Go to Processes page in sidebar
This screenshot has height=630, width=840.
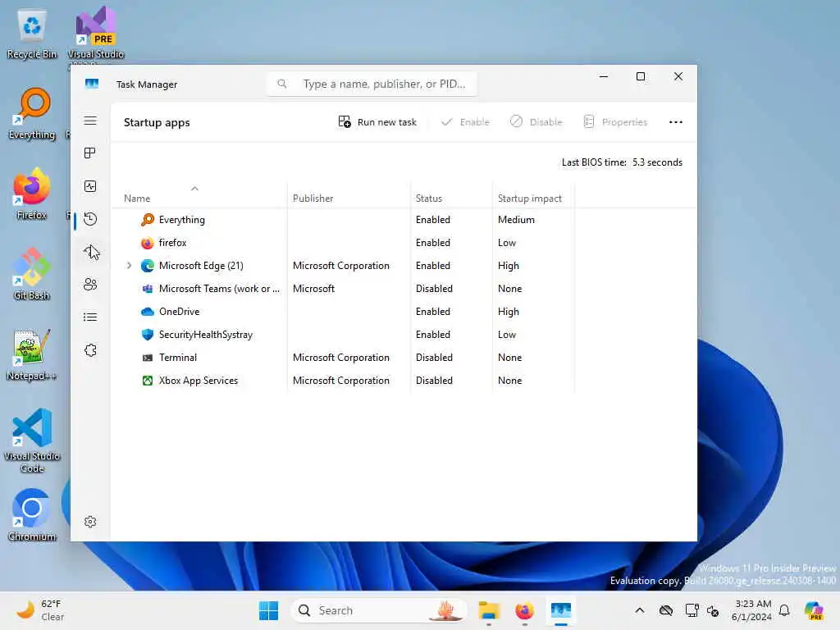pos(90,153)
